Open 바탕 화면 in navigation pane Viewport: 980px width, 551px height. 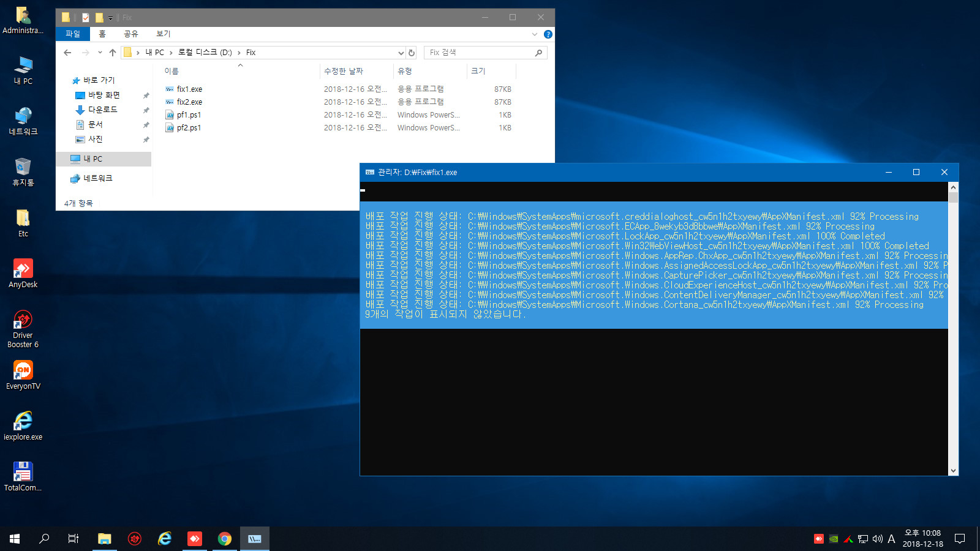104,95
